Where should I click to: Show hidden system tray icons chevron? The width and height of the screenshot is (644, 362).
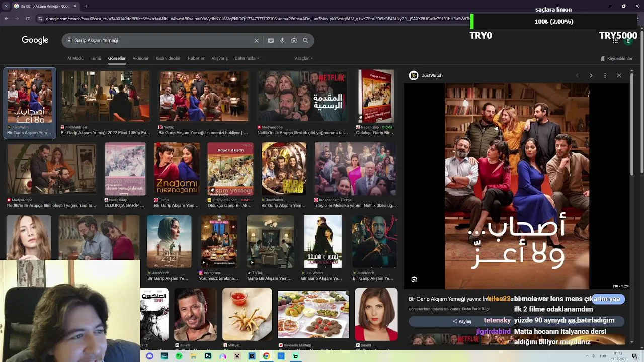point(587,356)
